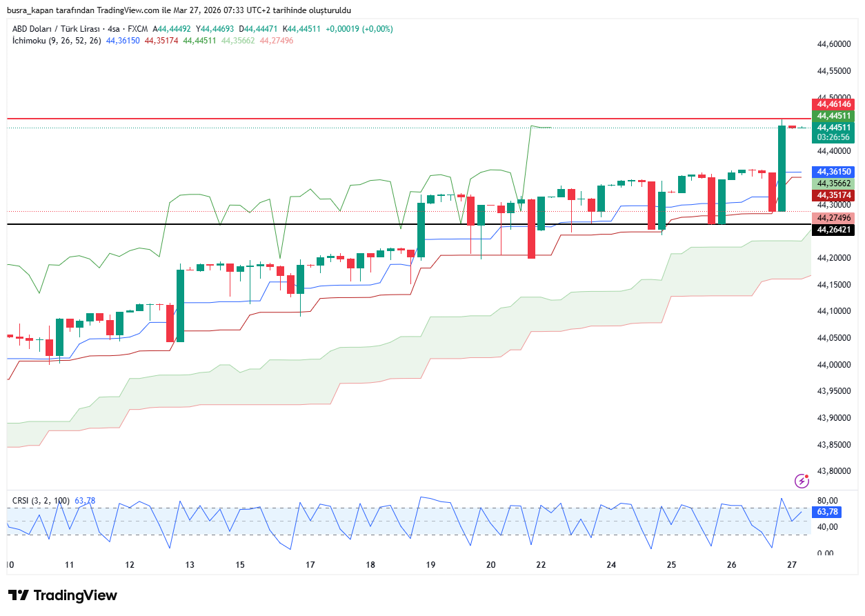
Task: Click the tall green candle near date 27
Action: click(782, 168)
